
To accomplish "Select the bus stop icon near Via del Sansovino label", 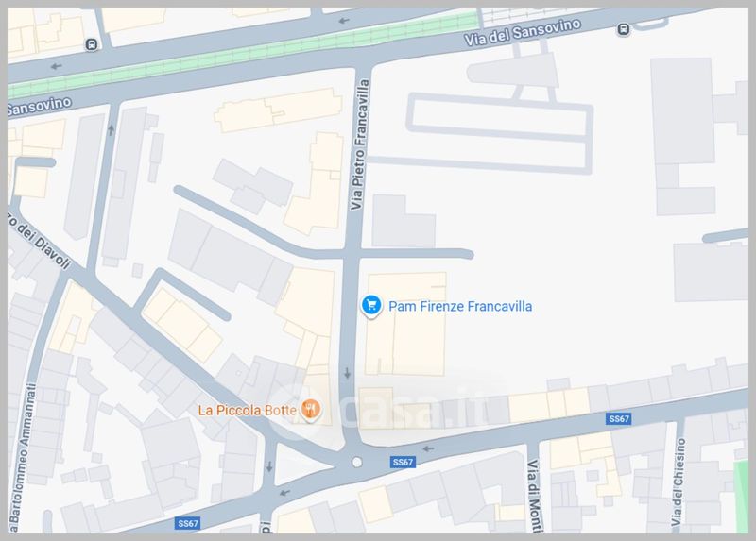I will coord(624,29).
